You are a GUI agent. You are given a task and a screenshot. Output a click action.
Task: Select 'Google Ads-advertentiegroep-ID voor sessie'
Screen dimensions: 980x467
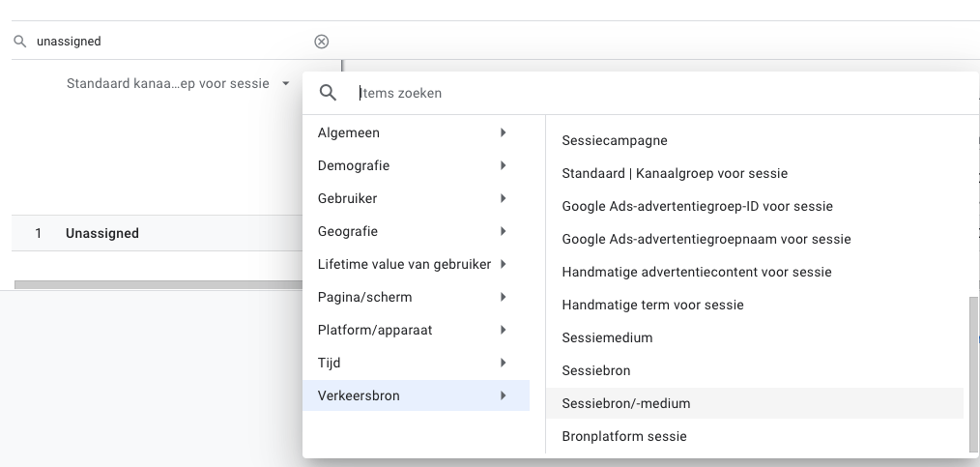[x=697, y=206]
